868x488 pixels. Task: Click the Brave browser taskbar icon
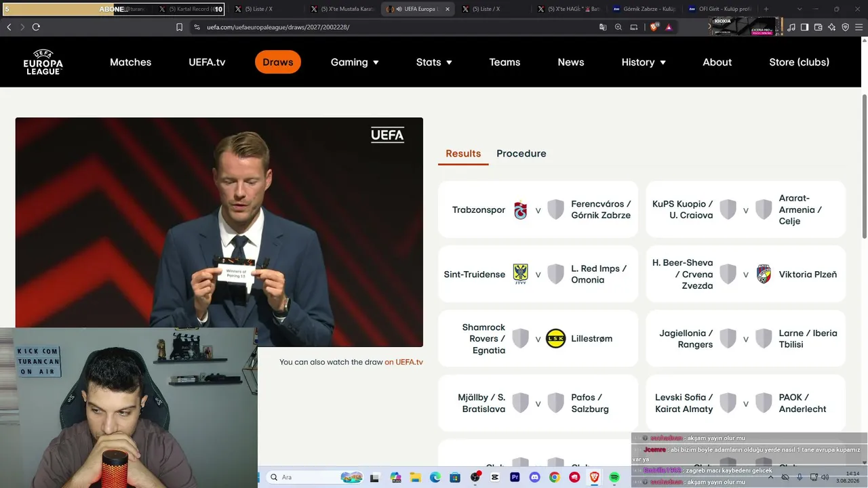595,477
